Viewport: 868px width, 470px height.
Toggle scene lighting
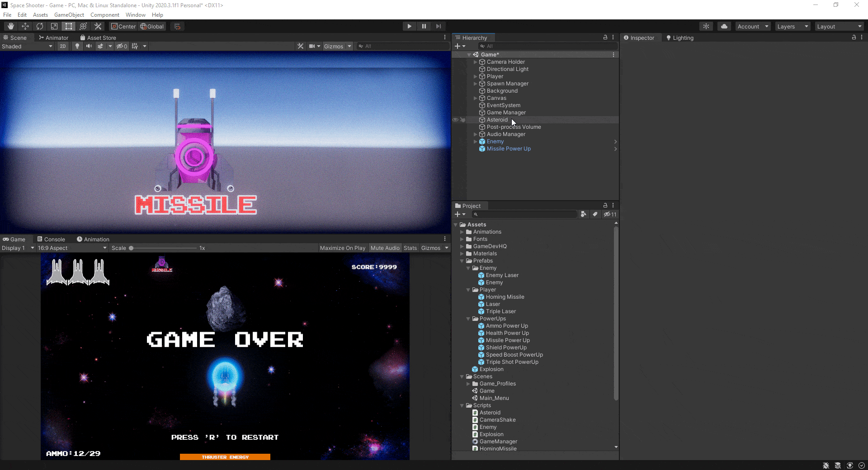click(77, 46)
